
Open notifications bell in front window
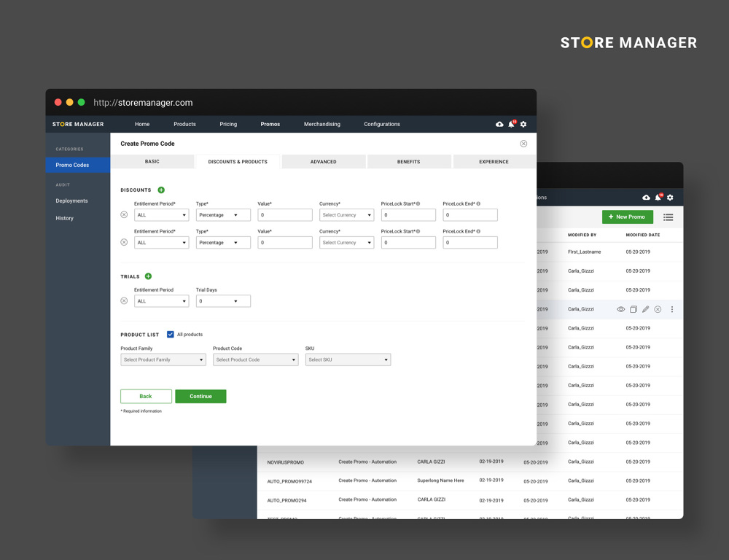click(511, 124)
